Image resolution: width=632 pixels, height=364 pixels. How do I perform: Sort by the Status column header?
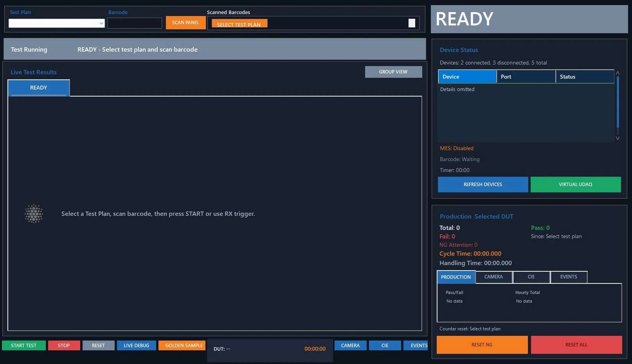point(585,77)
